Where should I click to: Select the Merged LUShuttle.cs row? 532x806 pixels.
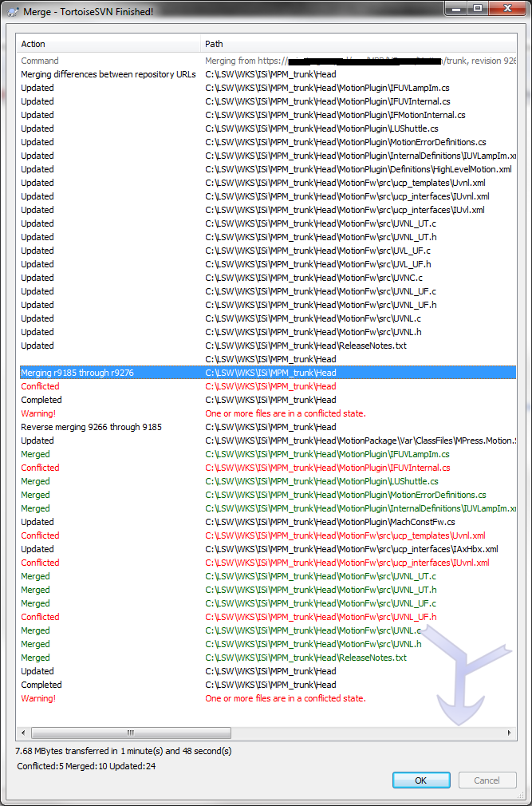(266, 481)
